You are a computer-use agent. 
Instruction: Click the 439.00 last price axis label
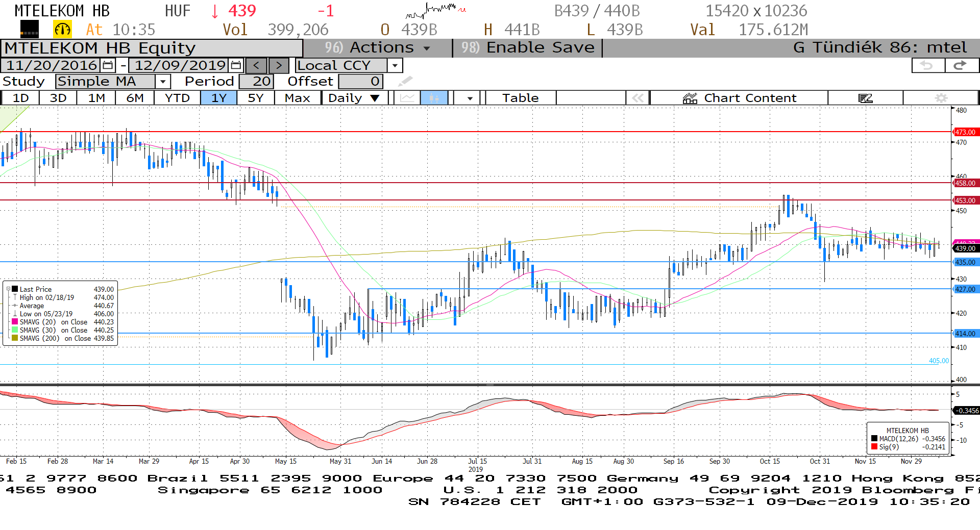pos(966,248)
